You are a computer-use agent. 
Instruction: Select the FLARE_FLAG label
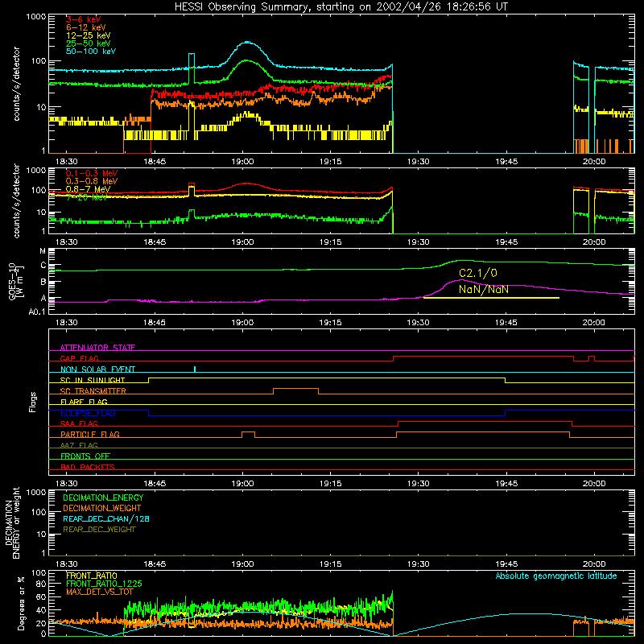tap(84, 402)
